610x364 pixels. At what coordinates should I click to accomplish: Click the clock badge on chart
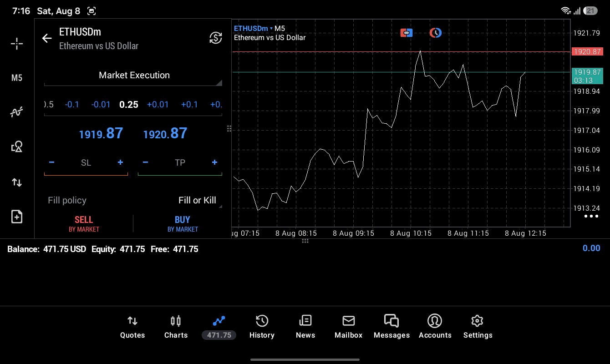point(436,33)
